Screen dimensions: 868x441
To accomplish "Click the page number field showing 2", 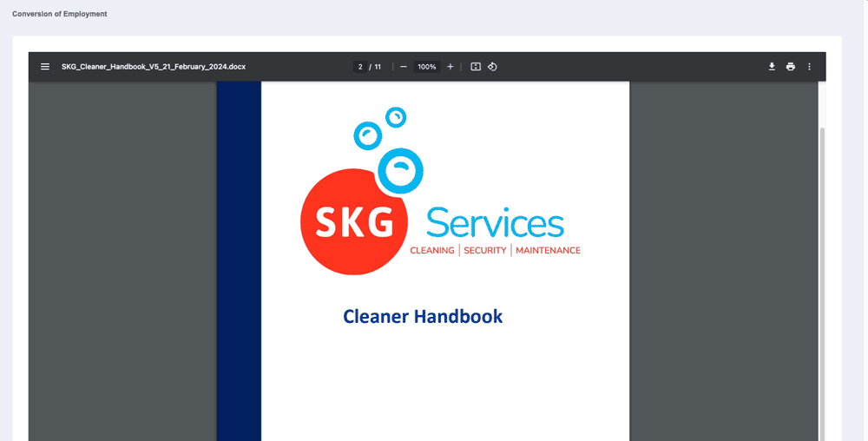I will [360, 66].
